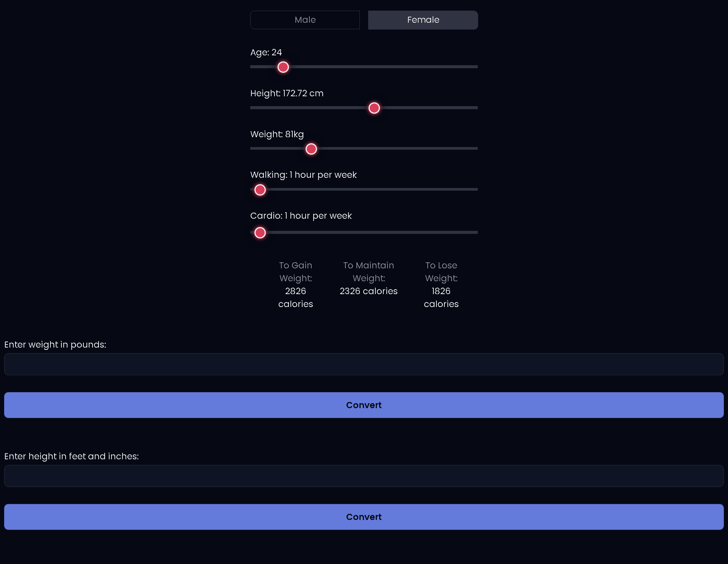Click the 'To Lose Weight' calories result
This screenshot has height=564, width=728.
(441, 285)
